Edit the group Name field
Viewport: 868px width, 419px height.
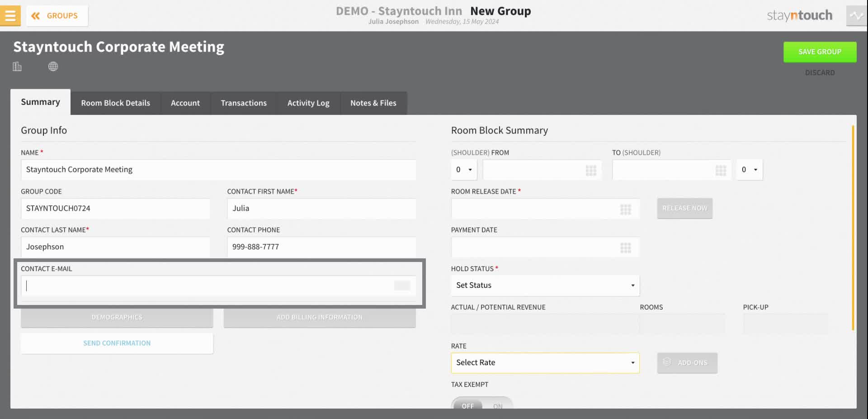coord(218,170)
